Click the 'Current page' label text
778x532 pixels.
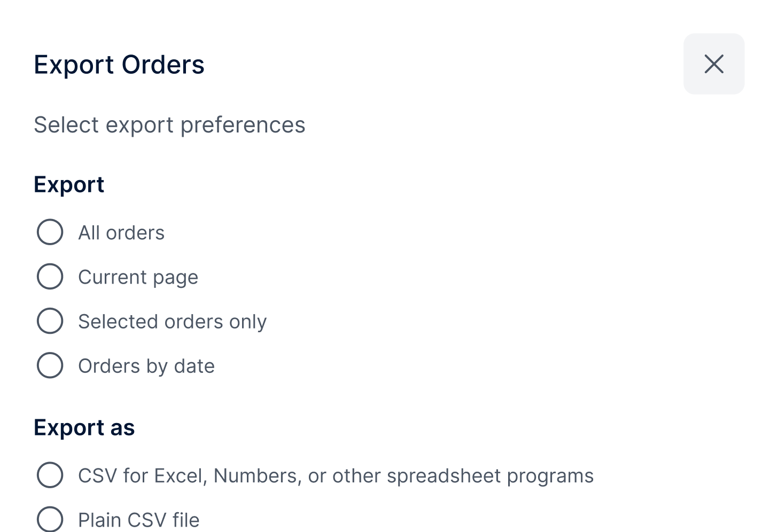point(138,277)
